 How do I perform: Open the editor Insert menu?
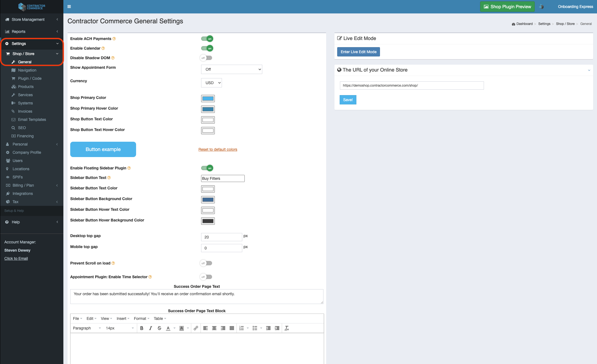(123, 318)
